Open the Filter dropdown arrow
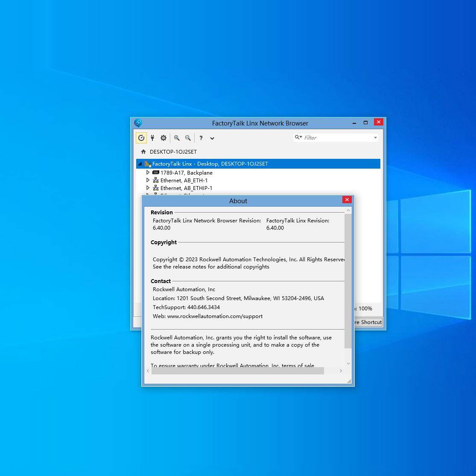The image size is (476, 476). click(x=376, y=137)
